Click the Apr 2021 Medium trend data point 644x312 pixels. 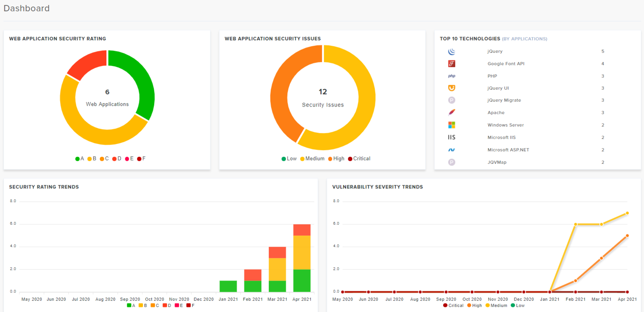[627, 213]
